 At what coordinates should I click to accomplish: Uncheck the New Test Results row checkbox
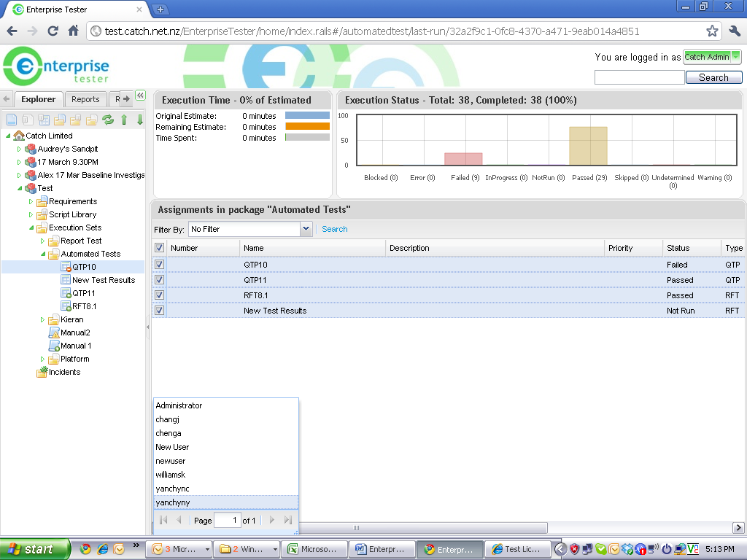pos(160,311)
